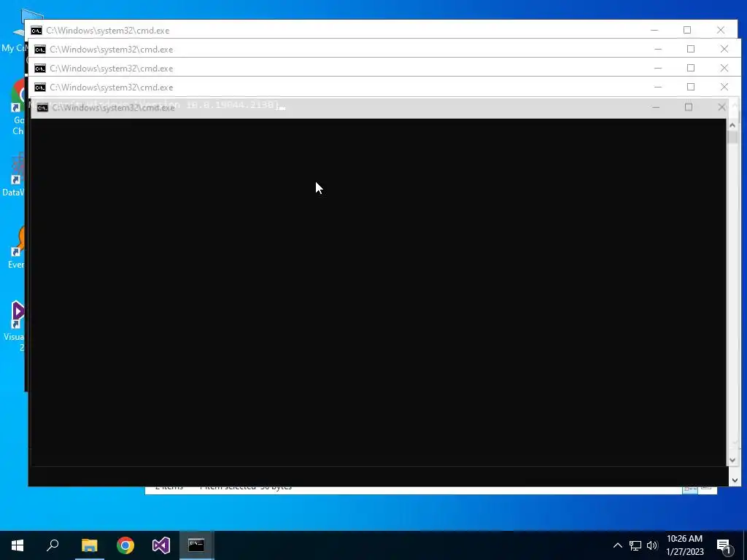The width and height of the screenshot is (747, 560).
Task: Open Visual Studio from the taskbar
Action: point(161,545)
